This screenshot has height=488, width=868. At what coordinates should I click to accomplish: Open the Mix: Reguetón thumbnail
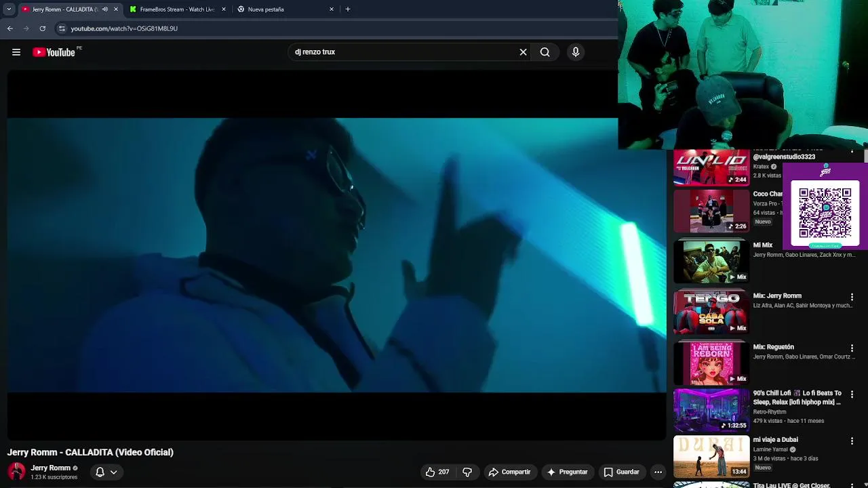click(711, 363)
